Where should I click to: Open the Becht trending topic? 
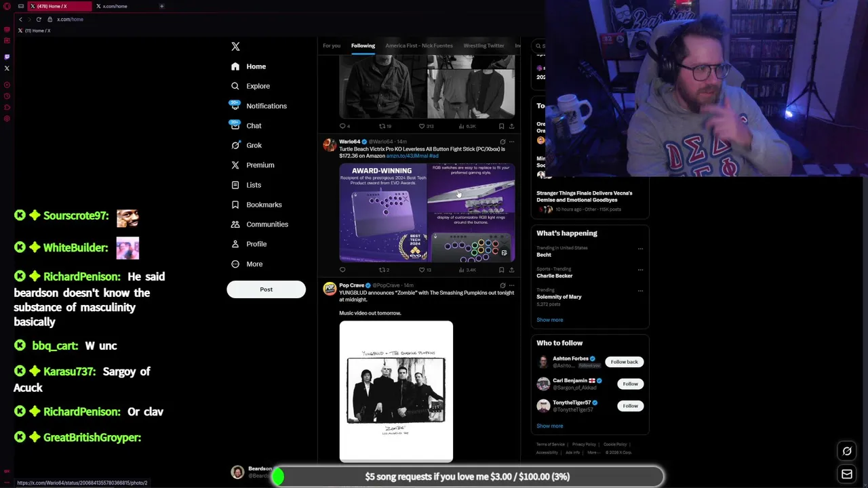[544, 255]
